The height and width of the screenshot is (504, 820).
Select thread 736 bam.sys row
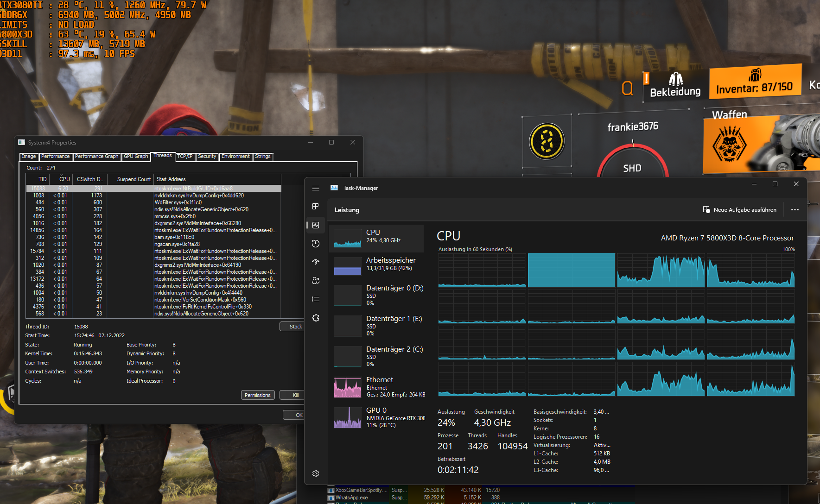(x=153, y=237)
